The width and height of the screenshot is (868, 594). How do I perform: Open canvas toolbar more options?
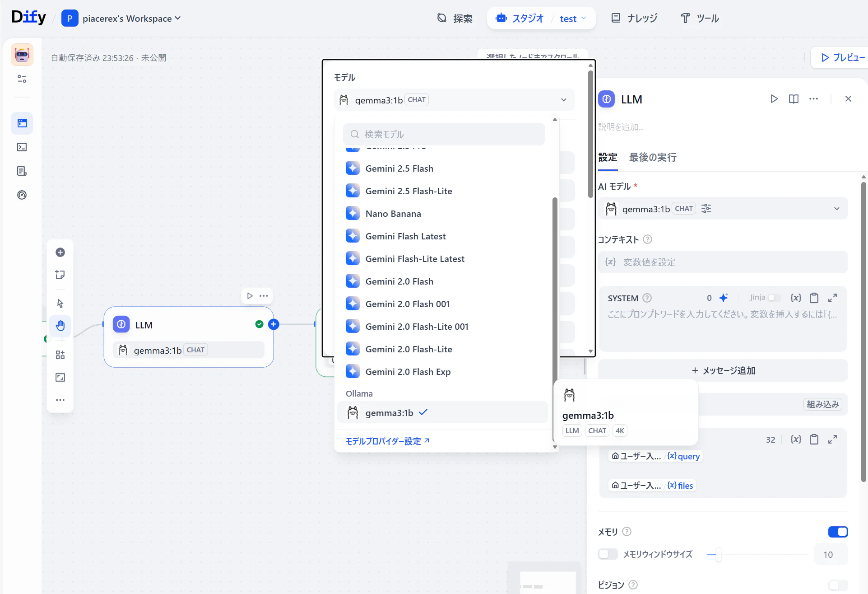60,400
